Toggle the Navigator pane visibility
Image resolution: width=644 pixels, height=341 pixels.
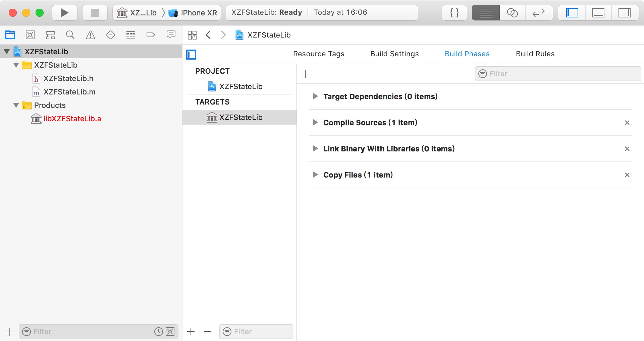tap(572, 13)
